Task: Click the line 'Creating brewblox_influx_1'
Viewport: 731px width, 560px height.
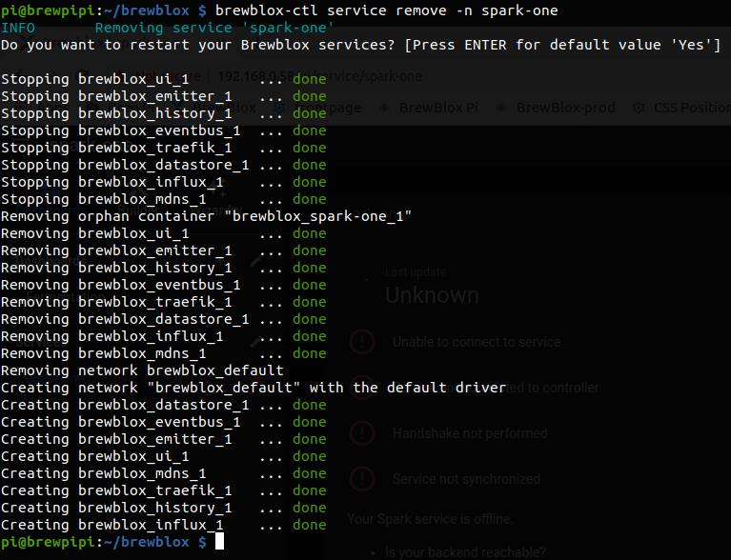Action: pos(164,525)
